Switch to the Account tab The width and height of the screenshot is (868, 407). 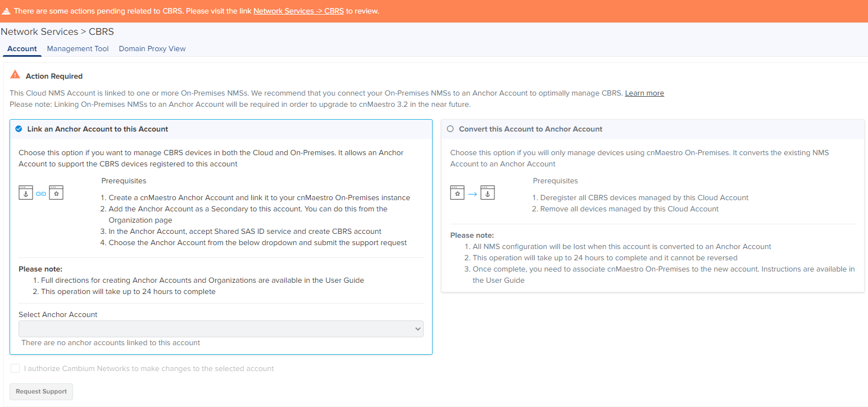click(22, 49)
